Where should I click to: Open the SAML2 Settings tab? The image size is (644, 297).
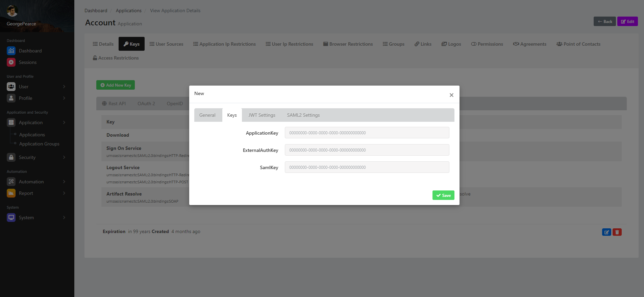[303, 115]
